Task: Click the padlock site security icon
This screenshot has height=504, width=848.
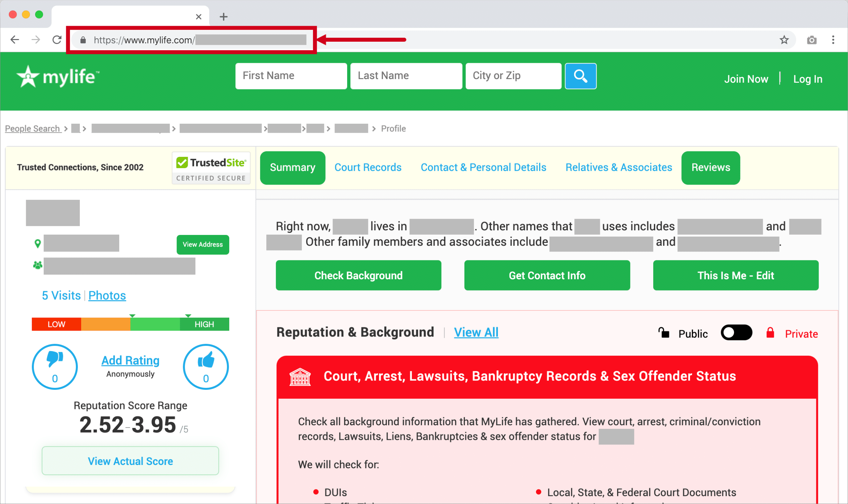Action: pyautogui.click(x=83, y=40)
